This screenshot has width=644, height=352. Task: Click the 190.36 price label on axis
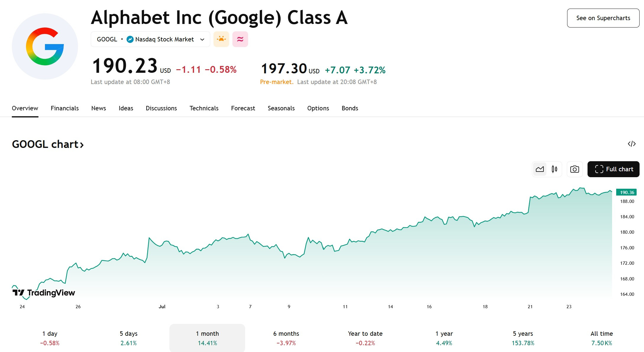tap(626, 192)
